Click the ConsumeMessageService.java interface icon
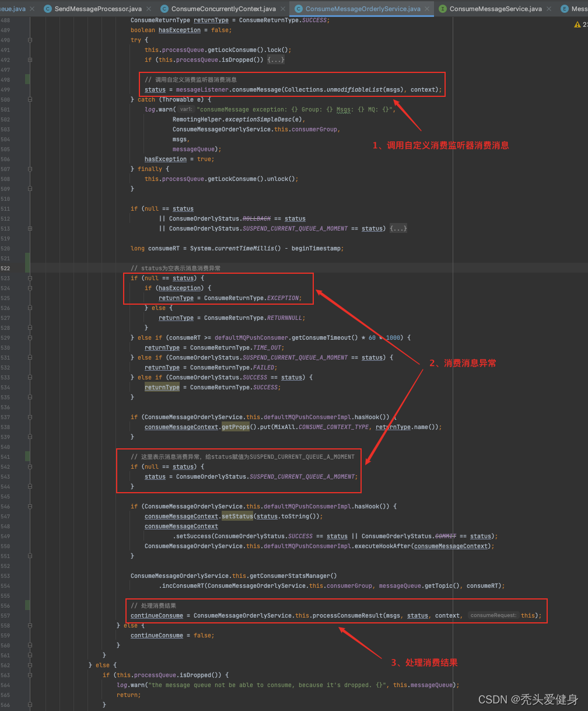 coord(443,9)
